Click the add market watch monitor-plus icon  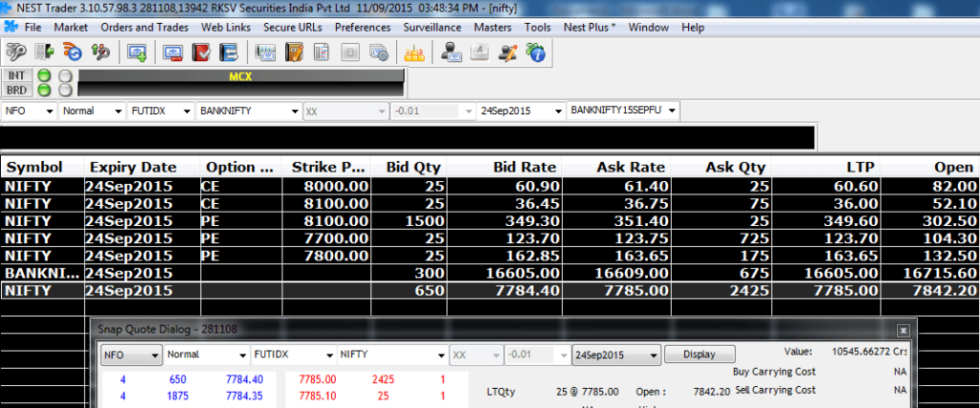[138, 52]
